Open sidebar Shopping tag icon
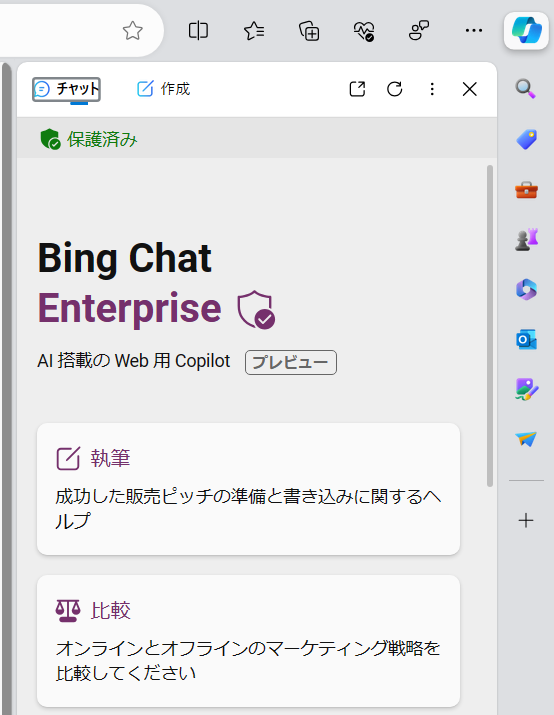554x715 pixels. point(527,139)
